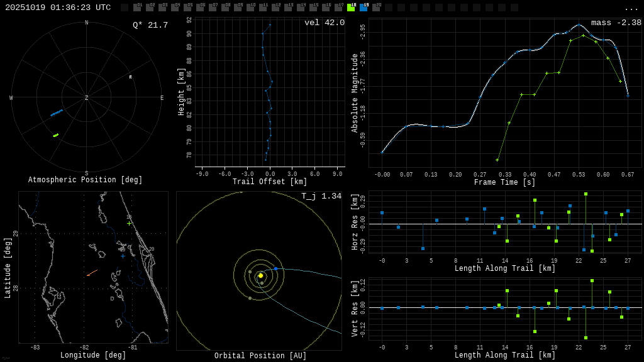Click the vel 42.0 readout
Screen dimensions: 644x362
(x=324, y=23)
